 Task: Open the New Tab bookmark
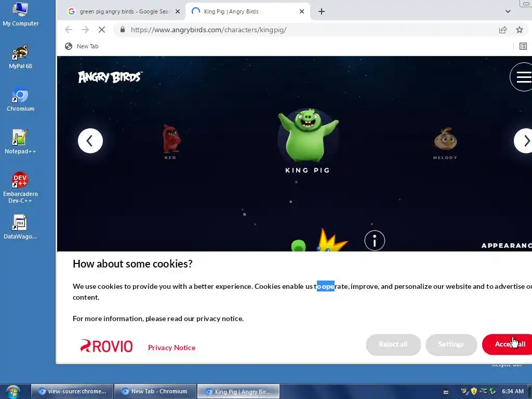tap(82, 46)
